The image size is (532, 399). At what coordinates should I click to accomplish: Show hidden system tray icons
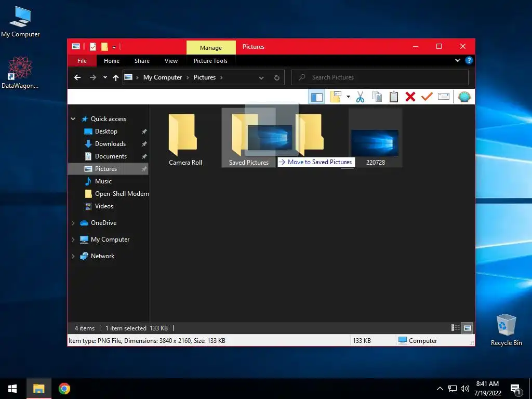coord(440,389)
